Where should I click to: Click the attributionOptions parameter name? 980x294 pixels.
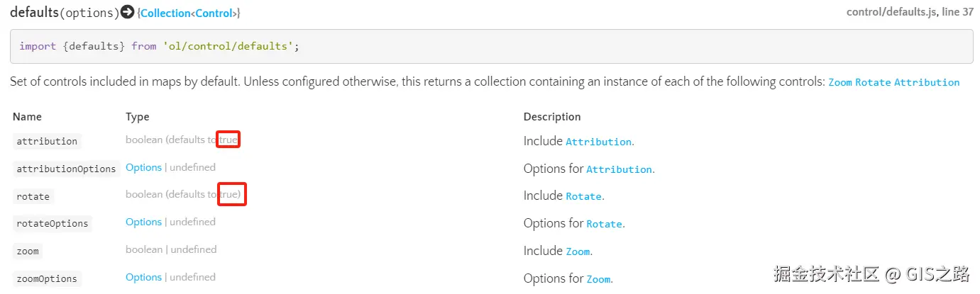click(66, 169)
